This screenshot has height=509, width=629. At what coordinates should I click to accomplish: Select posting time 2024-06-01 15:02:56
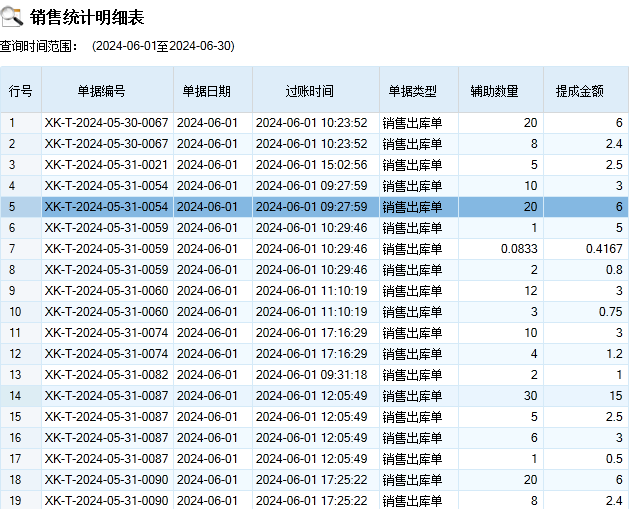pos(312,165)
